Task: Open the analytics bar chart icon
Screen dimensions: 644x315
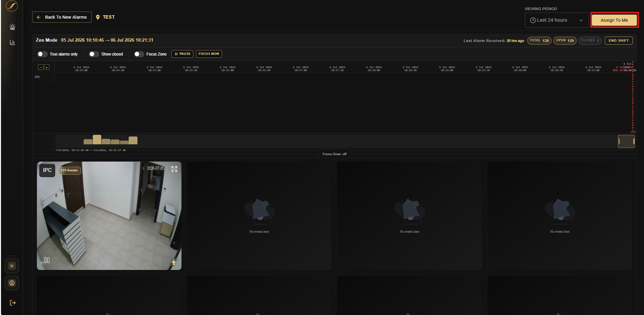Action: pos(13,42)
